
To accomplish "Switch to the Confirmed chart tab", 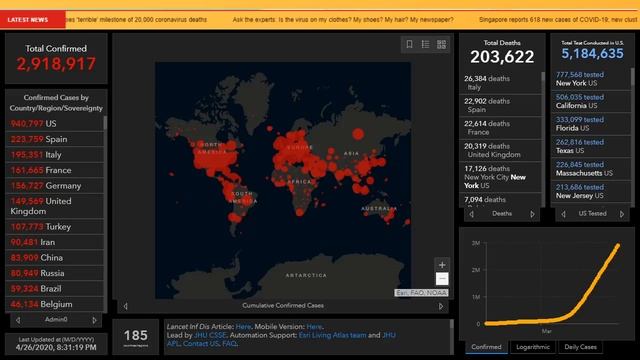I will tap(486, 347).
